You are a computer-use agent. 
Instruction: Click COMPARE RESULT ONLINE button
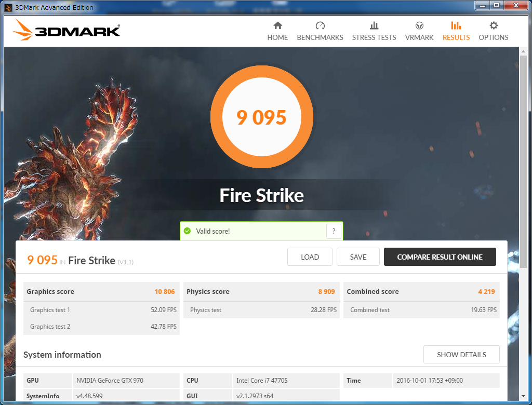coord(440,257)
